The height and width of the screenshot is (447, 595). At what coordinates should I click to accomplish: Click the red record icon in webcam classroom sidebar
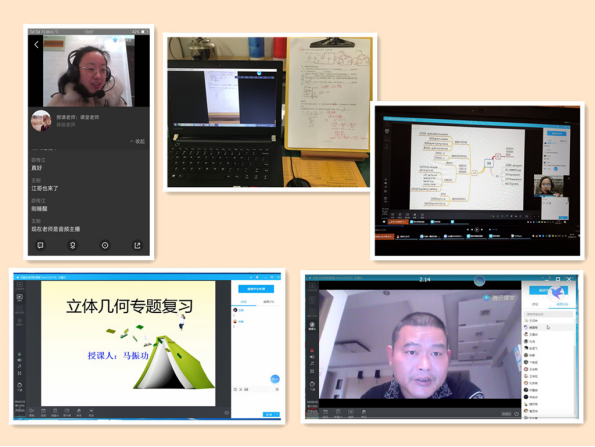point(312,350)
